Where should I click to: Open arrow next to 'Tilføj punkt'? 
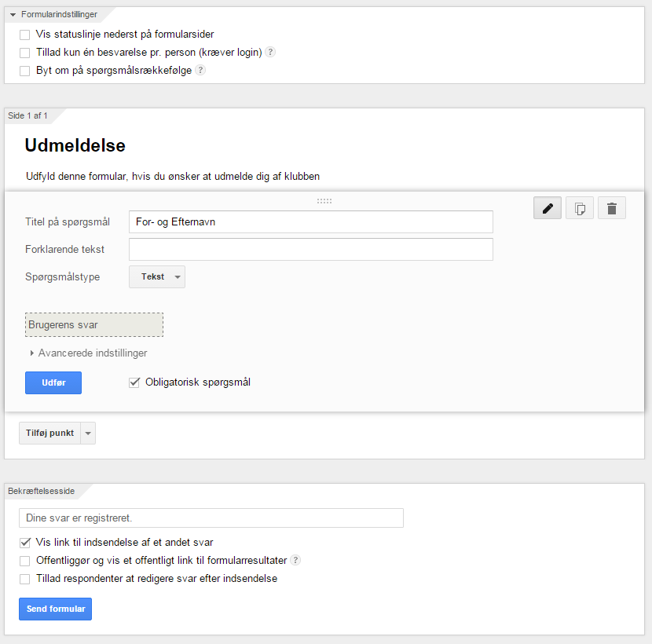click(88, 434)
